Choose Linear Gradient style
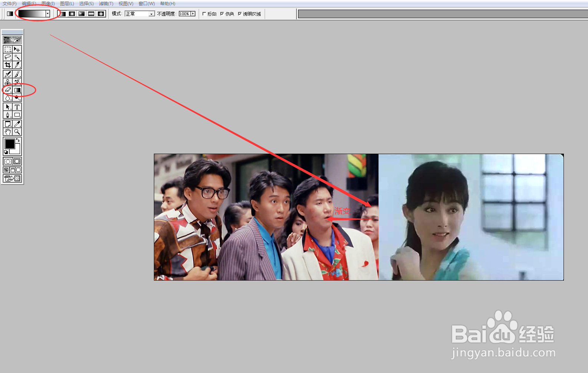588x373 pixels. [x=63, y=14]
